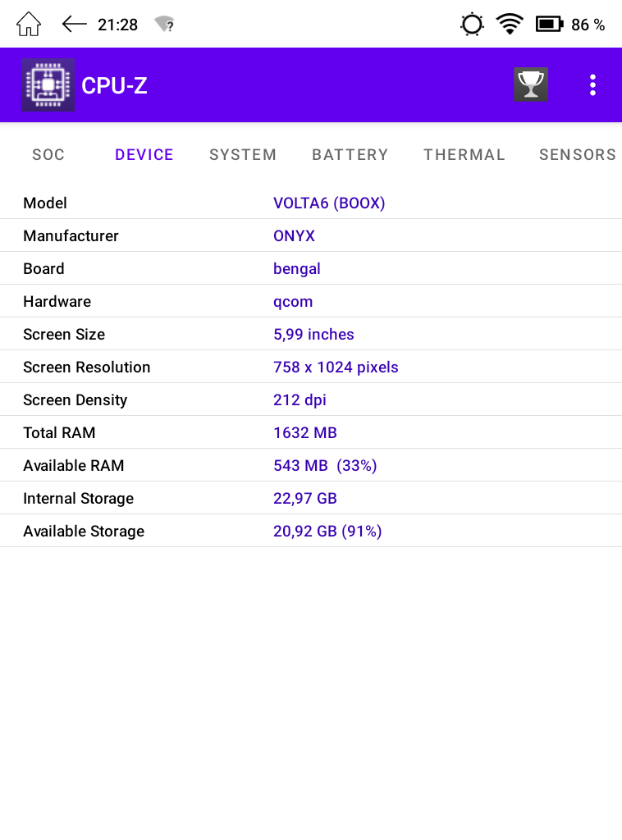Select the model value VOLTA6 (BOOX)
622x840 pixels.
tap(329, 203)
